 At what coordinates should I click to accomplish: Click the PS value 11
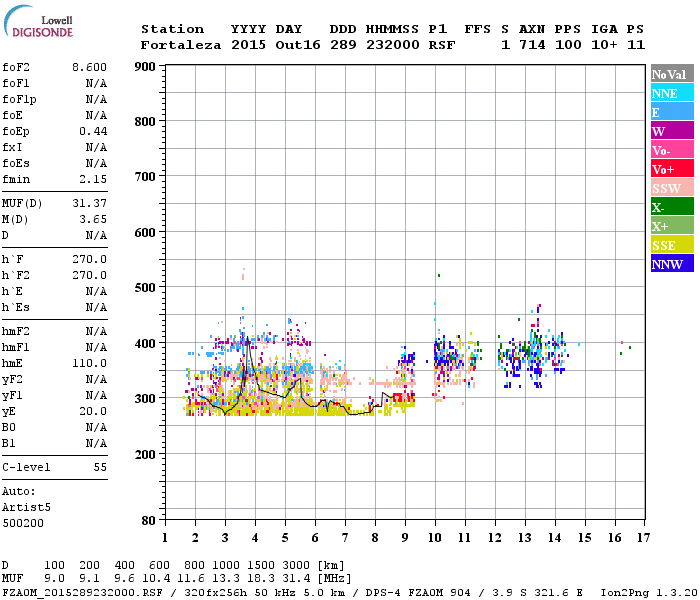pyautogui.click(x=636, y=45)
